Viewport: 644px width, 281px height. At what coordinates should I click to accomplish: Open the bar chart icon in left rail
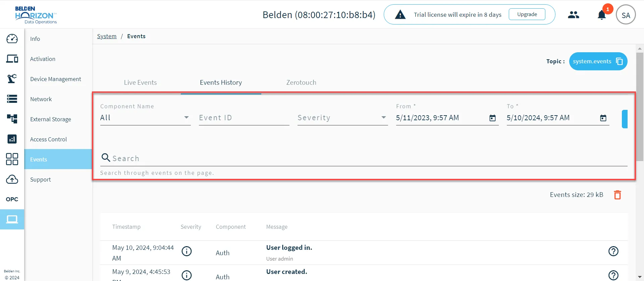(x=12, y=139)
